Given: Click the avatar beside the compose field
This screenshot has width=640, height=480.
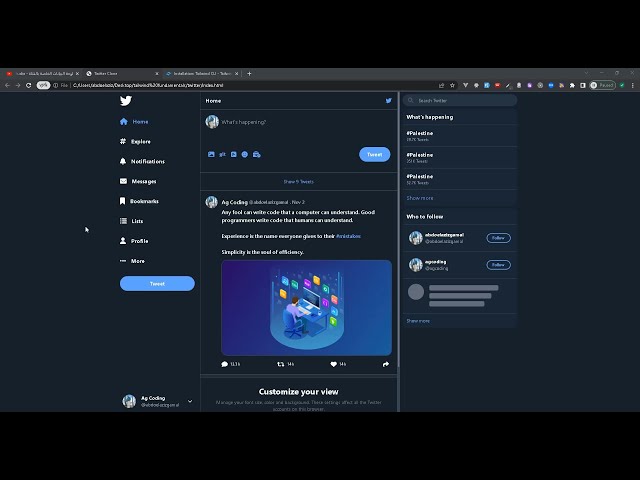Looking at the screenshot, I should 212,122.
